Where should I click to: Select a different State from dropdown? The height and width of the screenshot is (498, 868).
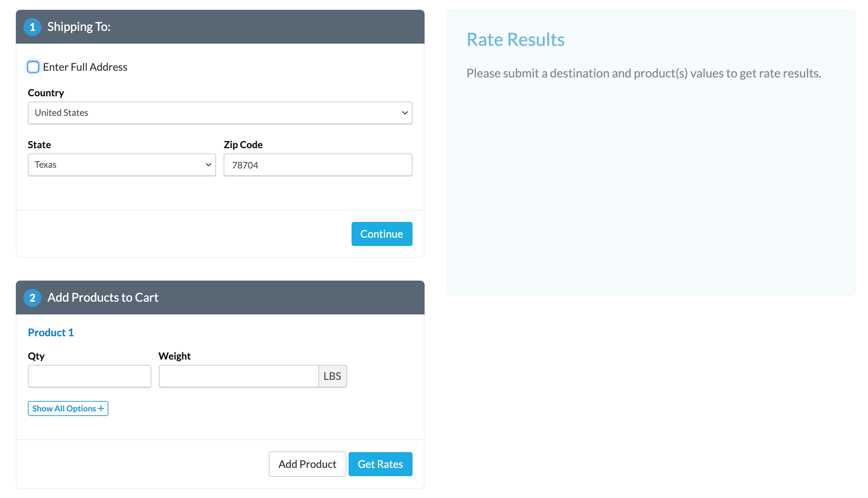pyautogui.click(x=122, y=164)
